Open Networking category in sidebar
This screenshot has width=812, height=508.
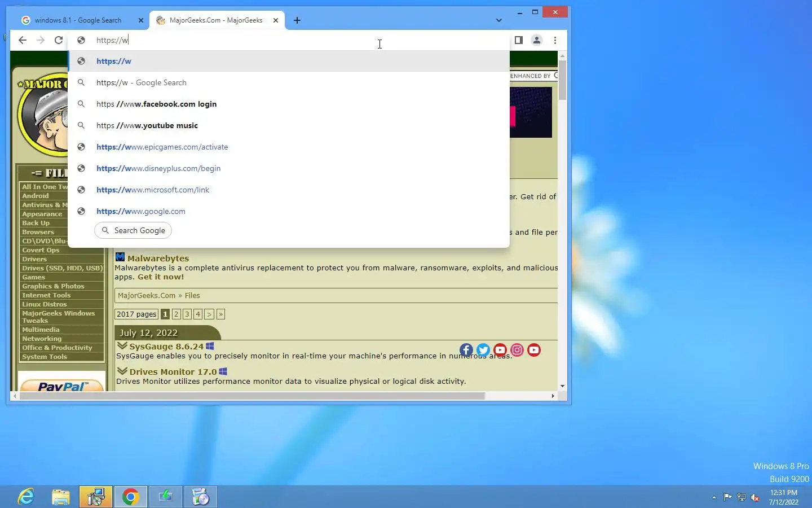42,339
